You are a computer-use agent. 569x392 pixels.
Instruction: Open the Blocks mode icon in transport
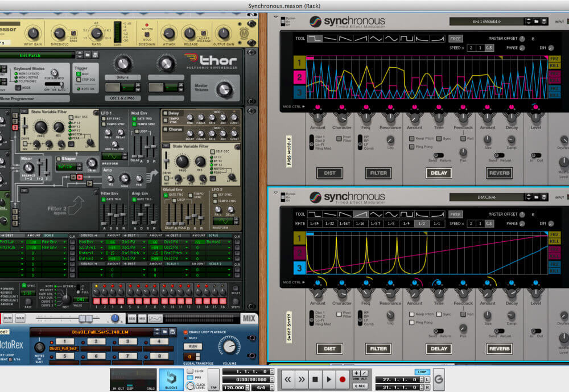171,379
